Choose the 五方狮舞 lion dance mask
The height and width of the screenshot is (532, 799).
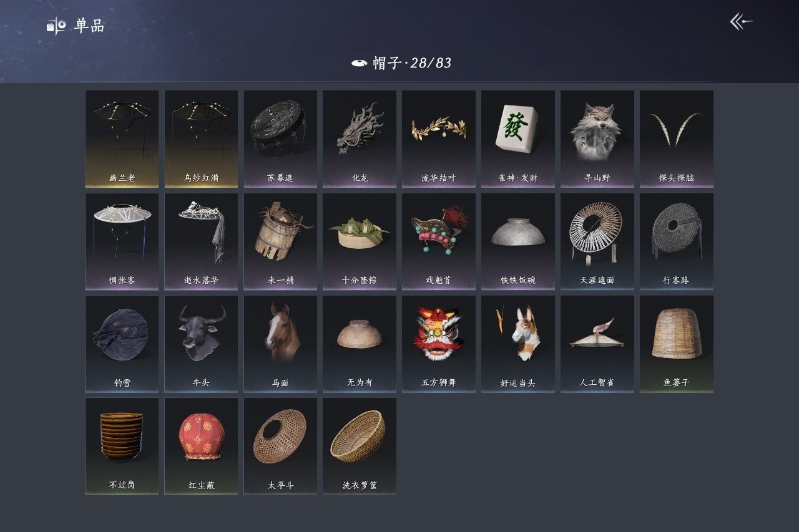(438, 344)
